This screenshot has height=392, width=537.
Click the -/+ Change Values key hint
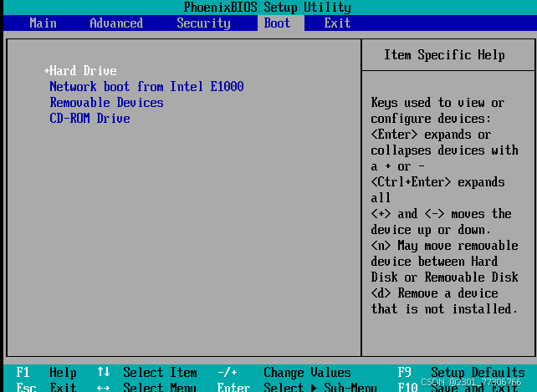pyautogui.click(x=227, y=372)
